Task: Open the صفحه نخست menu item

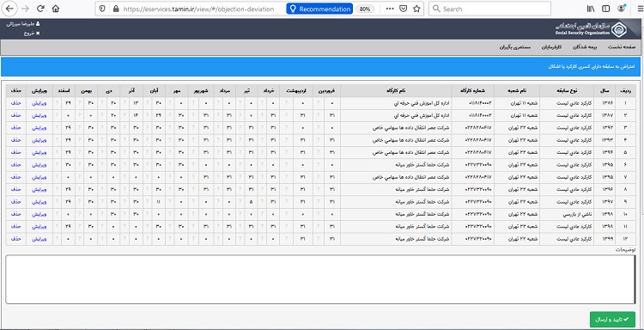Action: pyautogui.click(x=622, y=47)
